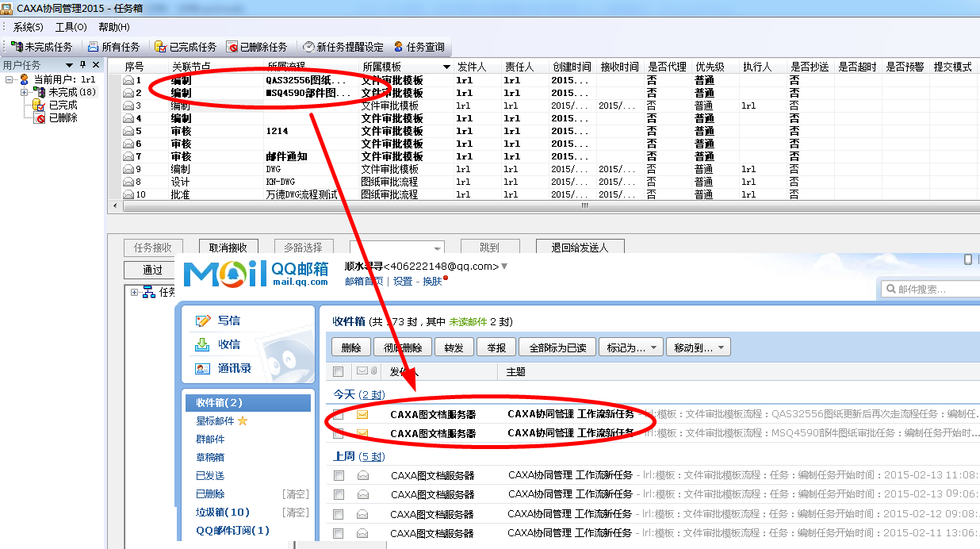Pin the 用户任务 panel with pushpin icon
Screen dimensions: 980x549
pyautogui.click(x=82, y=64)
